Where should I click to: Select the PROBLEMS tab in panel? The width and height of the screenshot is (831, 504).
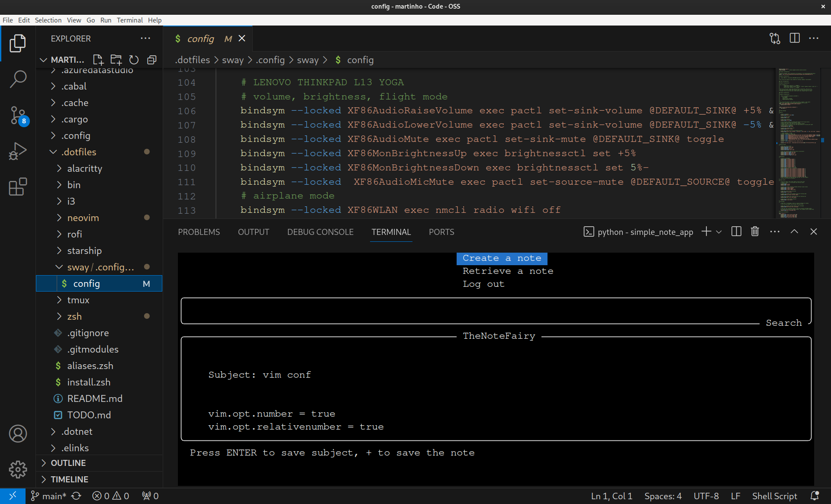pyautogui.click(x=198, y=232)
